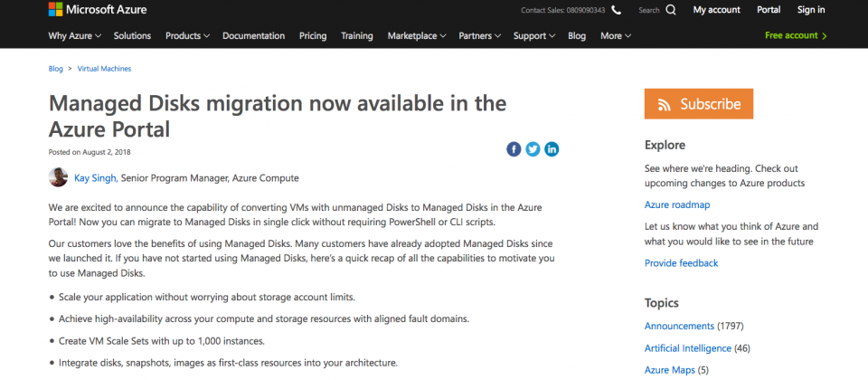Expand the Products dropdown menu
The image size is (868, 380).
[188, 36]
